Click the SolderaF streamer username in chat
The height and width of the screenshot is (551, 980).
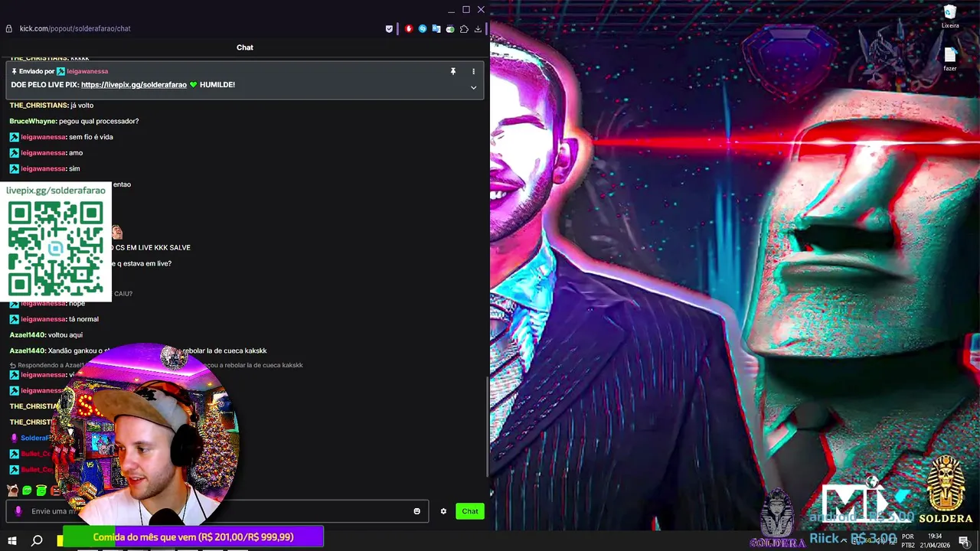pos(35,439)
